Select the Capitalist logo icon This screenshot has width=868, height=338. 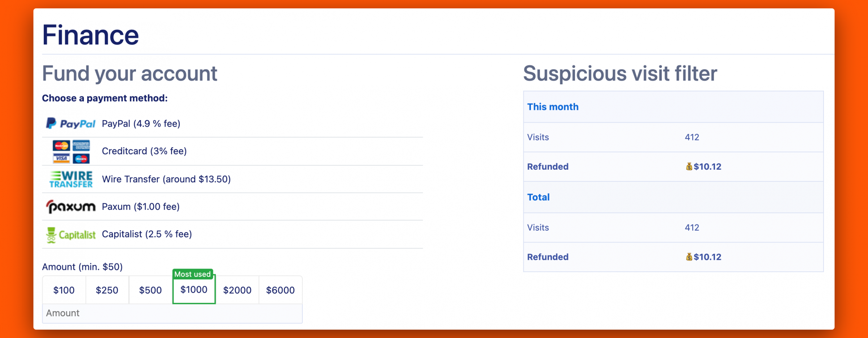[71, 235]
